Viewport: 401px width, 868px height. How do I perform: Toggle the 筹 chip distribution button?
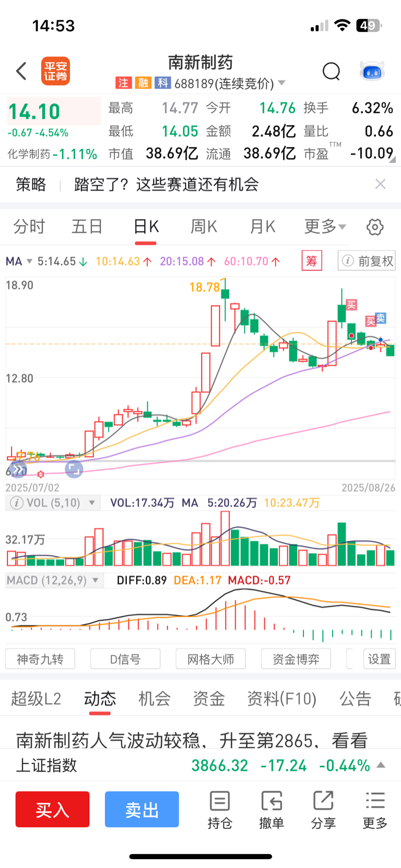tap(312, 260)
